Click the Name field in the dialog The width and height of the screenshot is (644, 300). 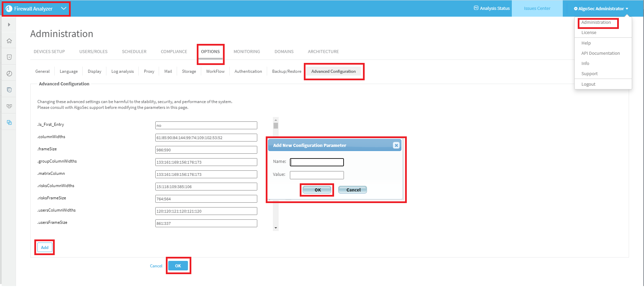pyautogui.click(x=317, y=162)
